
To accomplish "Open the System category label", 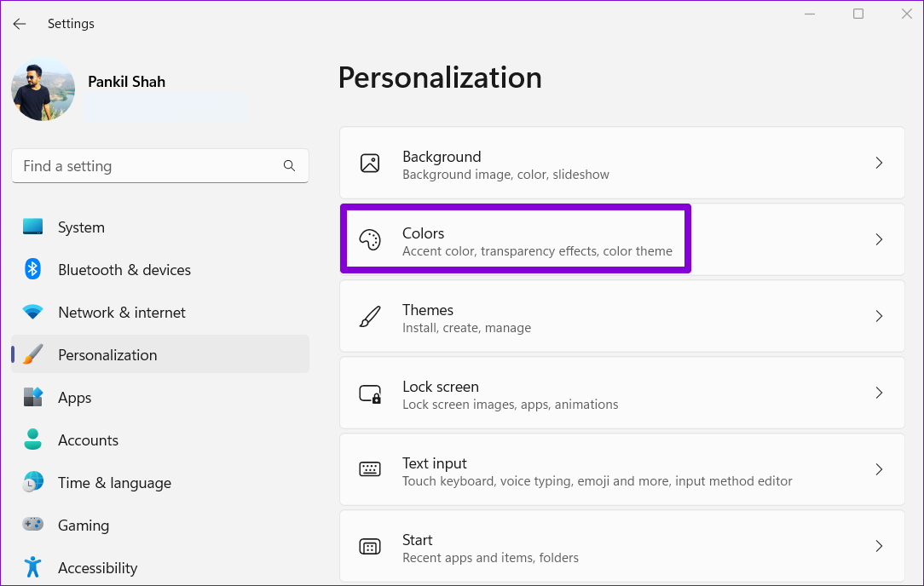I will click(81, 227).
